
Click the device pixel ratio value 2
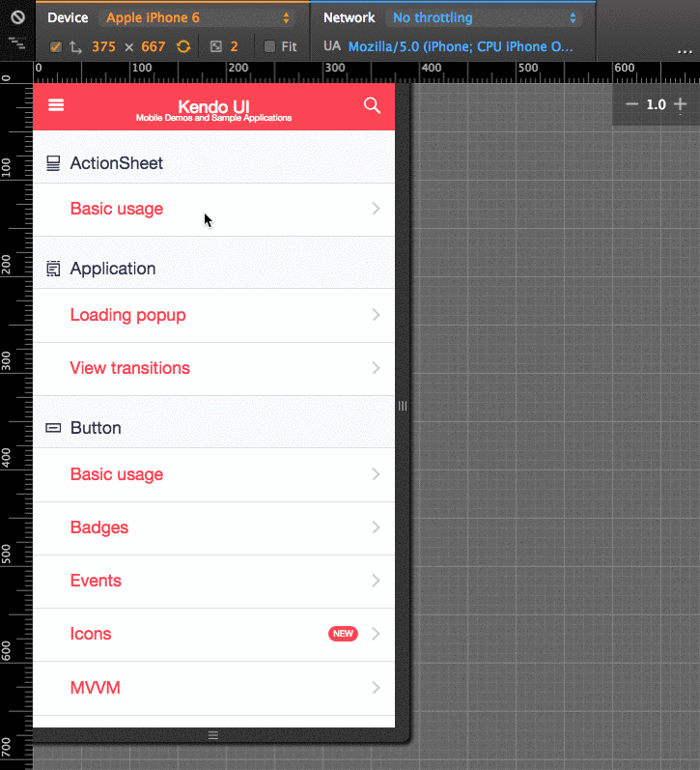(x=235, y=46)
